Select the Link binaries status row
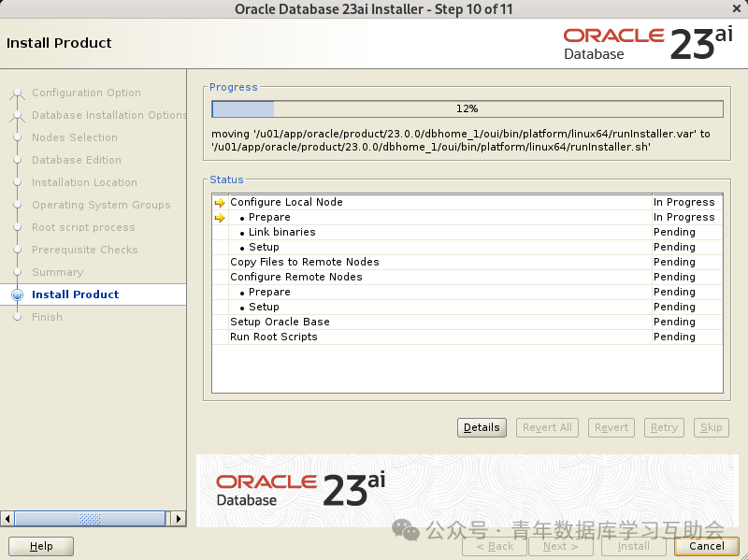The image size is (748, 560). tap(467, 232)
